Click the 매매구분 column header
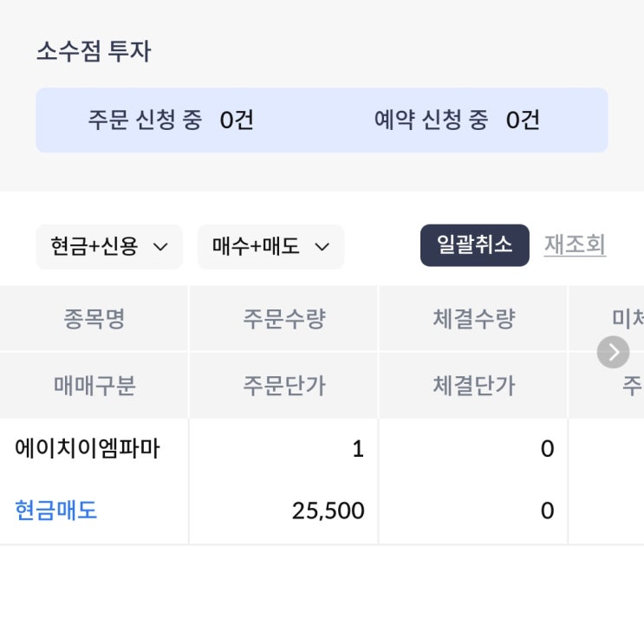The height and width of the screenshot is (644, 644). point(94,386)
